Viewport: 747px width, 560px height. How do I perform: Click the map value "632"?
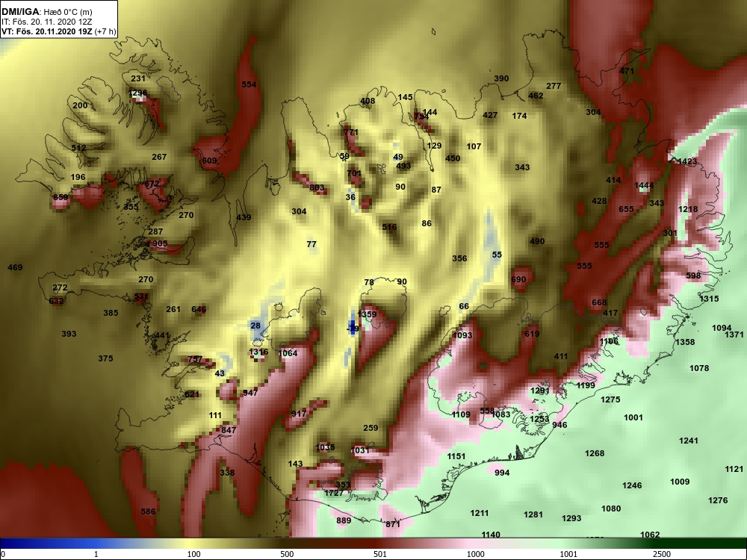56,302
